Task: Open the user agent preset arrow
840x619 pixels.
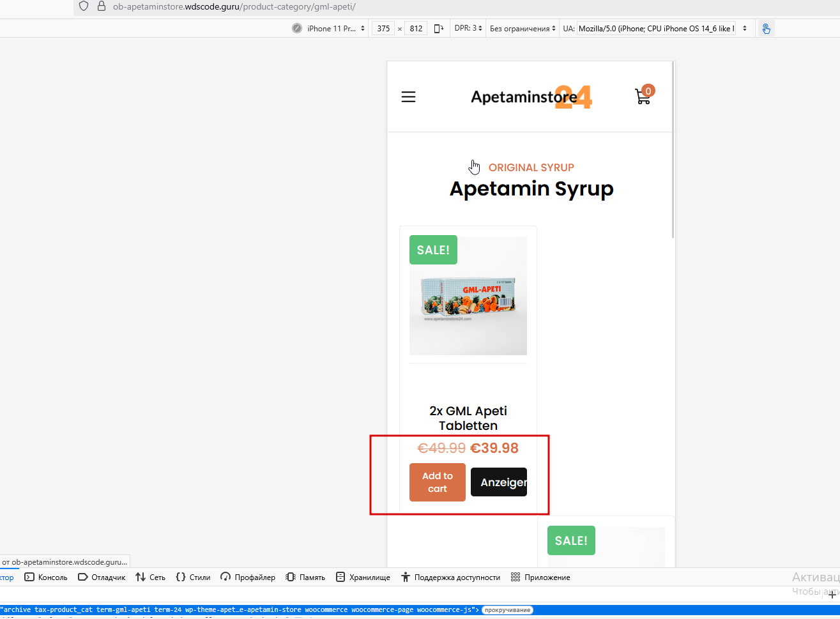Action: [744, 28]
